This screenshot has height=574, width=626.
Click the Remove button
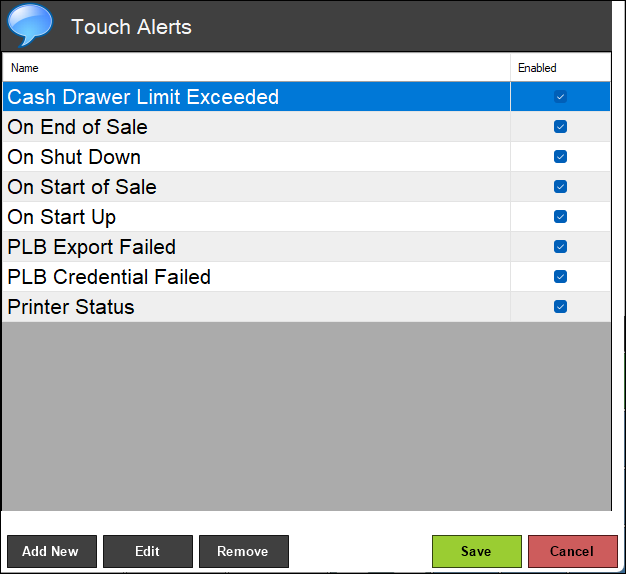tap(244, 551)
